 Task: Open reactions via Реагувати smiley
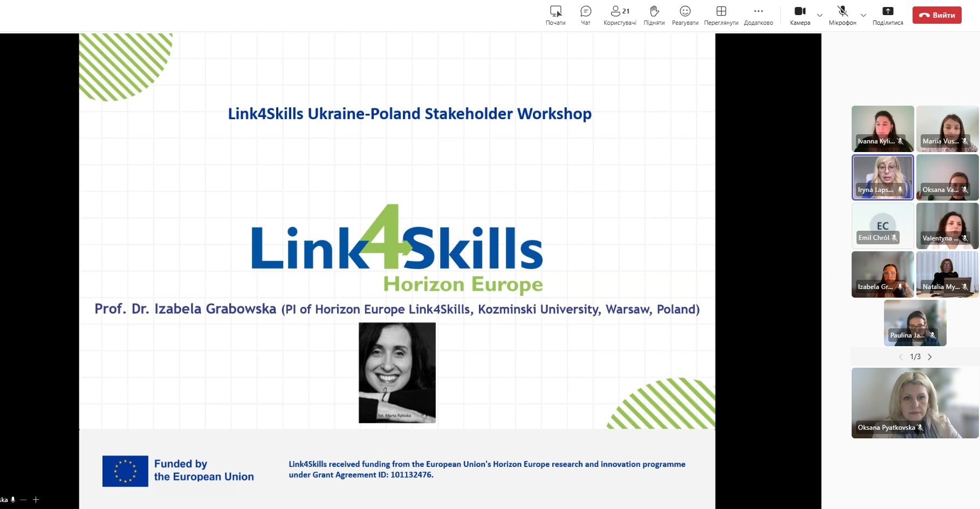[x=685, y=15]
